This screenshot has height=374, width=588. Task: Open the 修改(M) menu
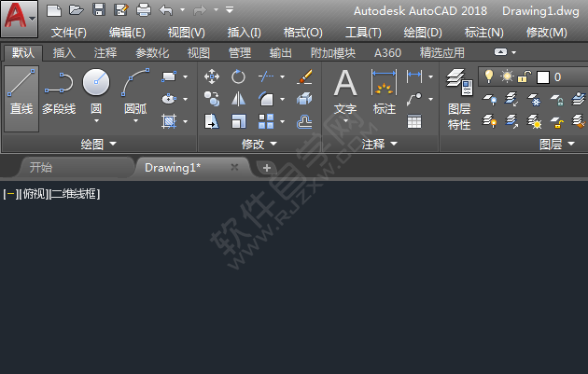pyautogui.click(x=547, y=33)
